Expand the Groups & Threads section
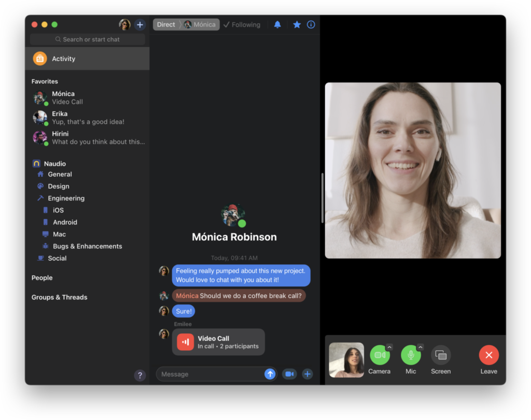 click(59, 297)
